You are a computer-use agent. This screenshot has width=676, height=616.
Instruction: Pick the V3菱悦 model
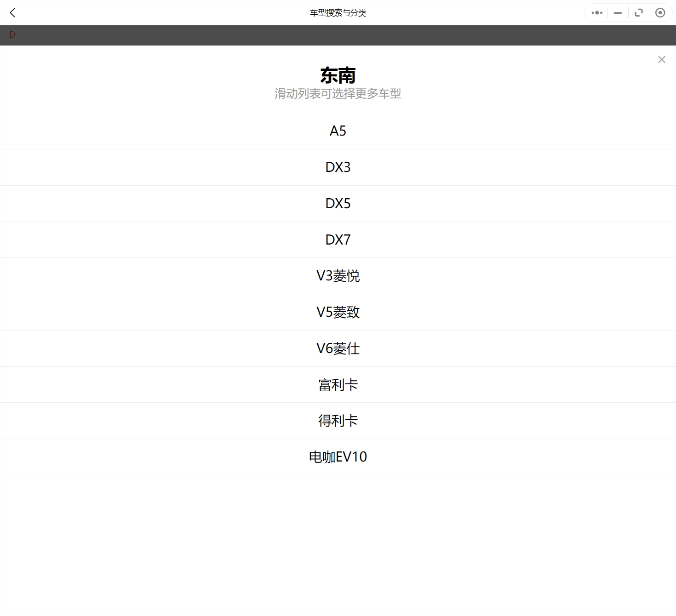(338, 276)
